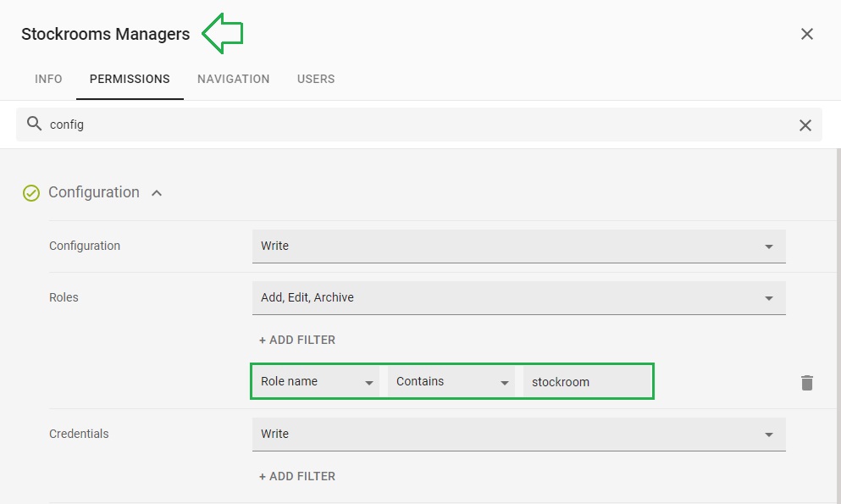Click the green check icon beside Configuration
This screenshot has height=504, width=841.
tap(31, 193)
